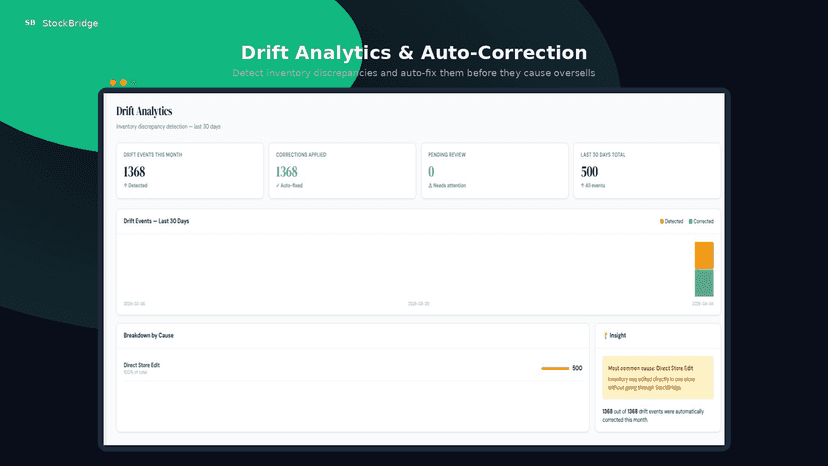Open the Pending Review card
The height and width of the screenshot is (466, 828).
pyautogui.click(x=495, y=171)
